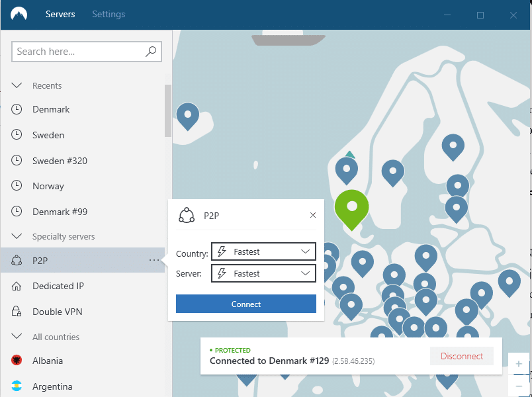Focus the Search here input field
532x397 pixels.
[x=87, y=52]
